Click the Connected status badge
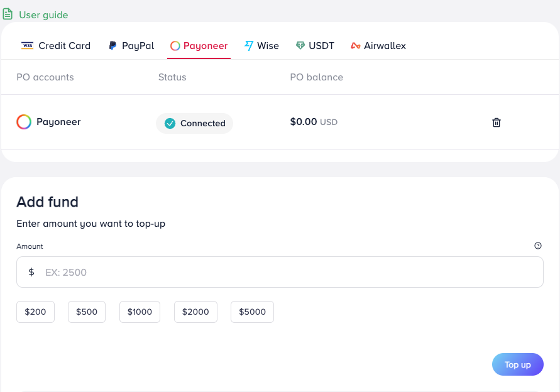Screen dimensions: 560x392 (x=194, y=123)
